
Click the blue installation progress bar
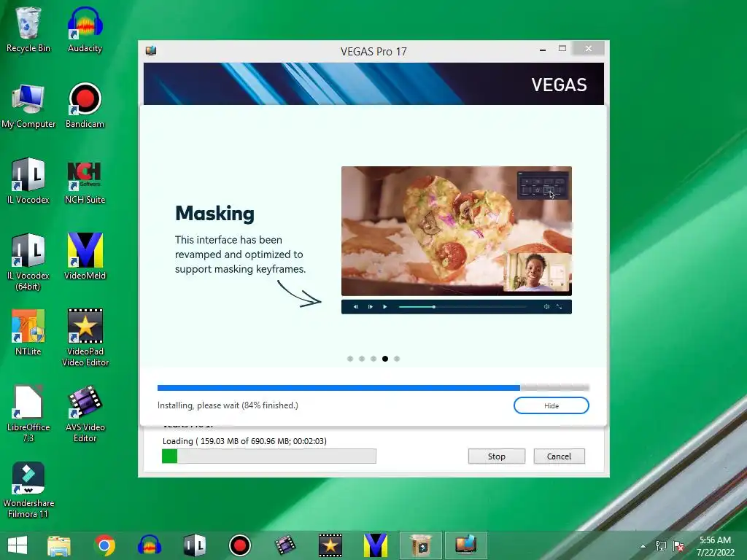pos(373,388)
